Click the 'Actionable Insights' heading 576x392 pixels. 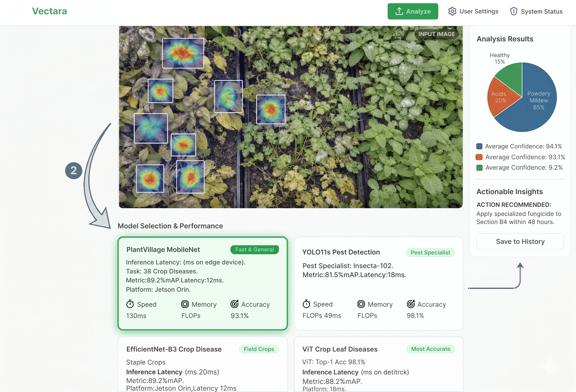point(510,192)
